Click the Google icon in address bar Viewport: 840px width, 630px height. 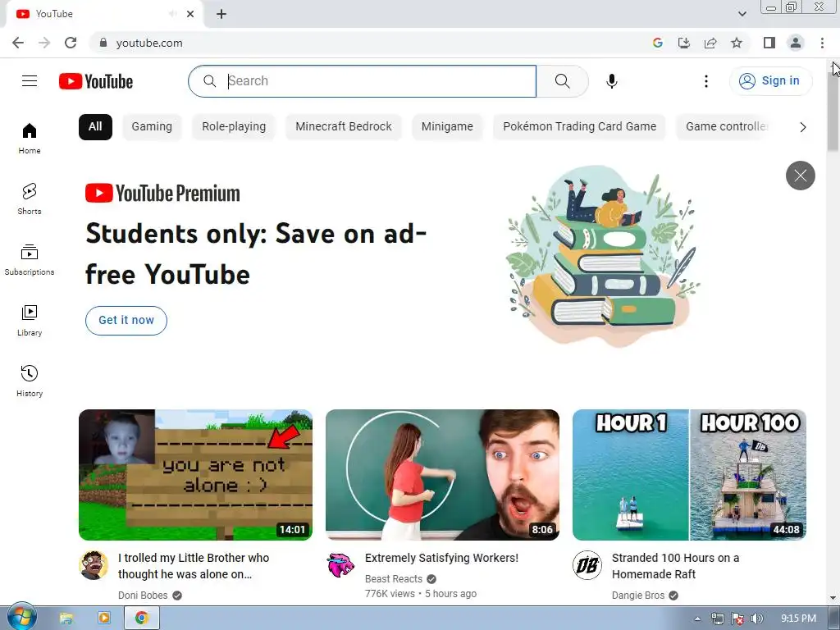pyautogui.click(x=658, y=43)
